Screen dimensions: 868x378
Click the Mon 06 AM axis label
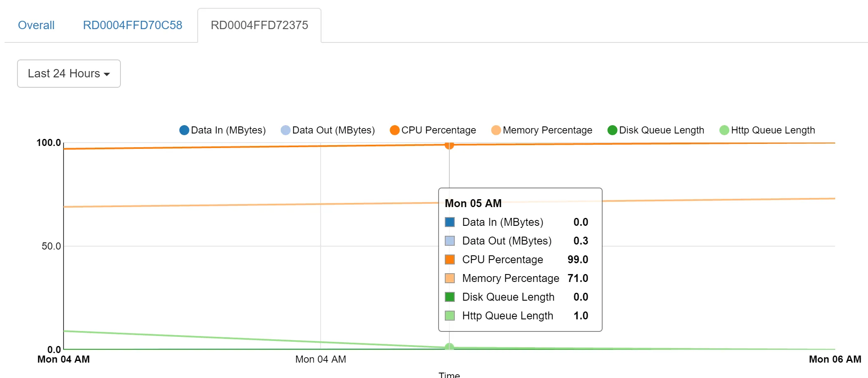[835, 359]
